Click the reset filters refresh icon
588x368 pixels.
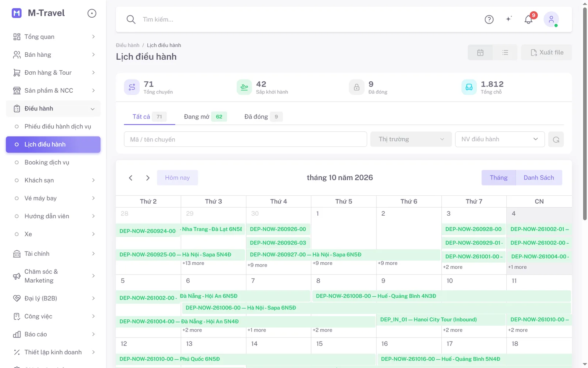click(556, 139)
